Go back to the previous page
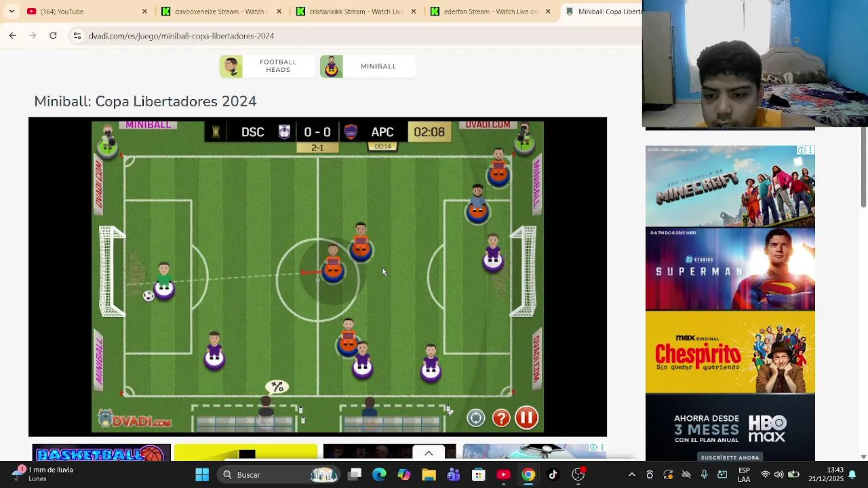This screenshot has height=488, width=868. (12, 35)
